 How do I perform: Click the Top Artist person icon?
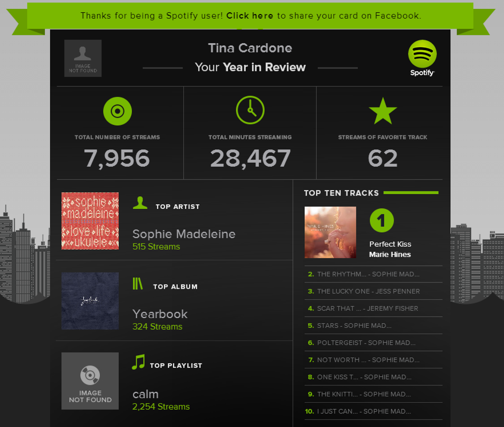(140, 203)
